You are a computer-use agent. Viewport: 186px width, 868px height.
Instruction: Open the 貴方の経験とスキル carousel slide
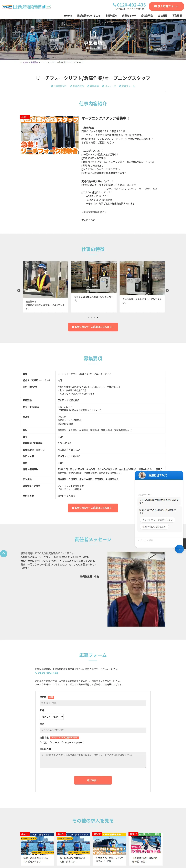point(142,287)
